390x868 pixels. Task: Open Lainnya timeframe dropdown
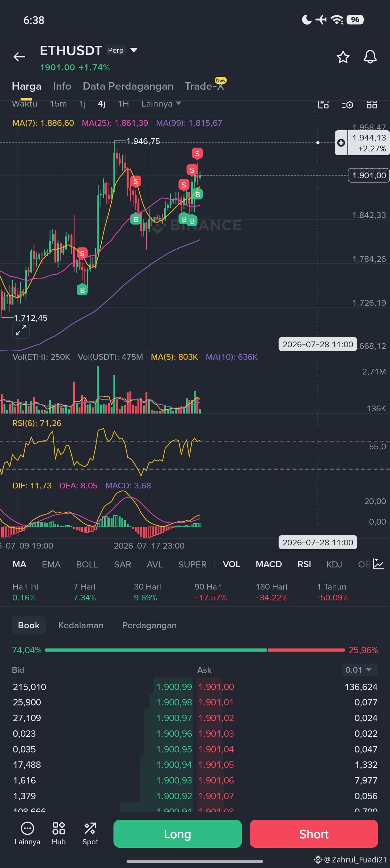161,104
